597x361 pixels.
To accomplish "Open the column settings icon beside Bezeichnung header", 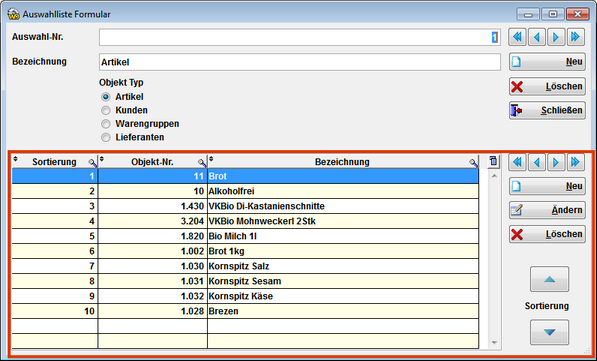I will [x=493, y=161].
